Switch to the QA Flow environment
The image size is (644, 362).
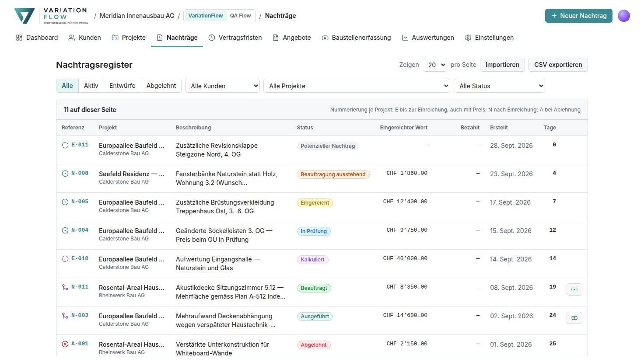pos(241,16)
